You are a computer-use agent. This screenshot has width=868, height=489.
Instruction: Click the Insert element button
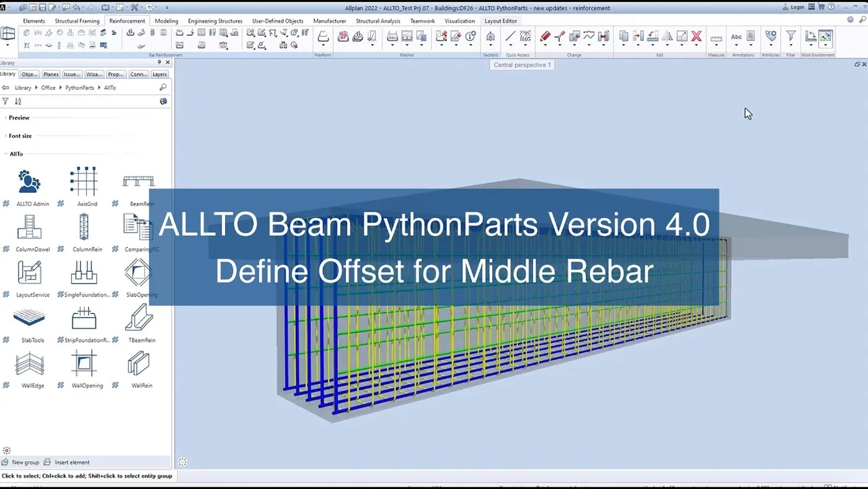[x=67, y=462]
